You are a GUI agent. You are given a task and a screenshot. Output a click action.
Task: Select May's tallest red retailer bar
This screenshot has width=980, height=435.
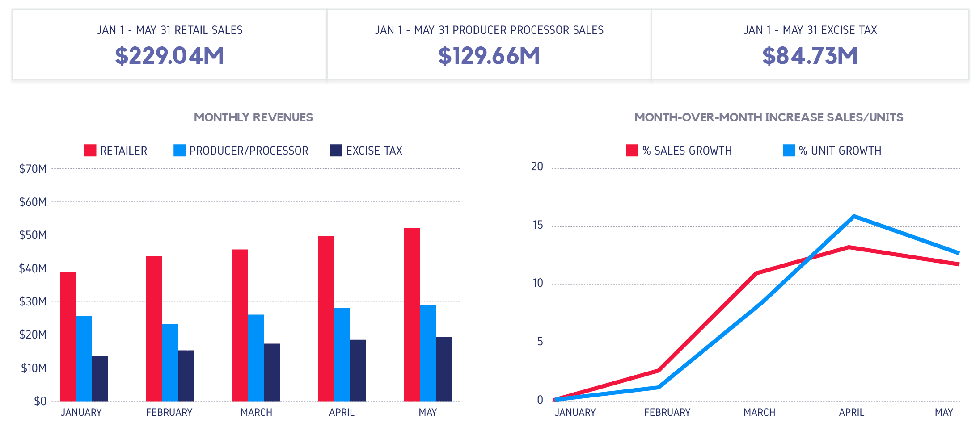[x=411, y=313]
